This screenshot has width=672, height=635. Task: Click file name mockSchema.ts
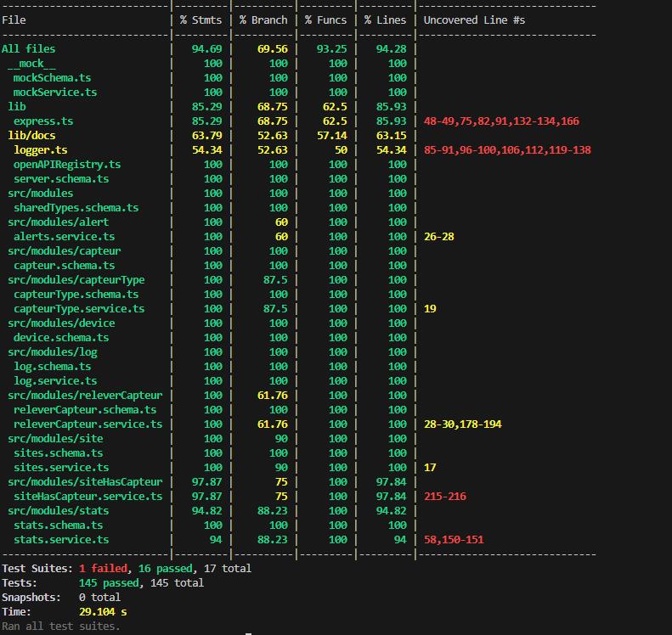click(52, 78)
